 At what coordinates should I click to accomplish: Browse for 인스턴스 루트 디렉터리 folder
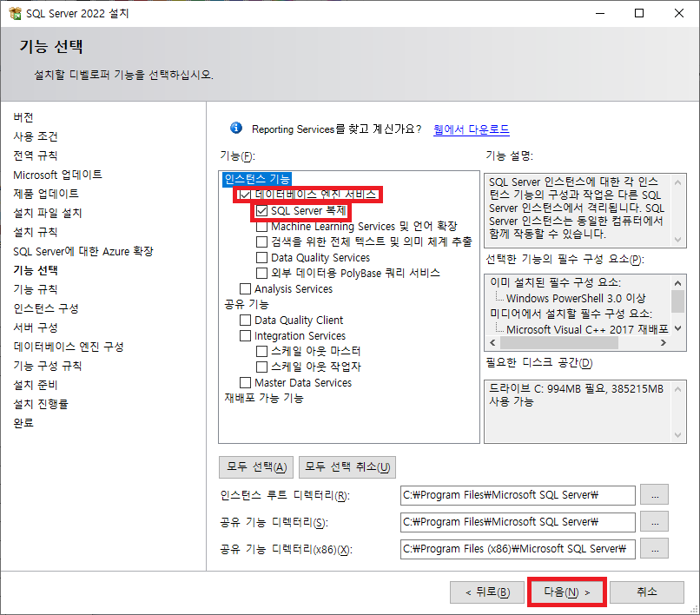pos(655,495)
